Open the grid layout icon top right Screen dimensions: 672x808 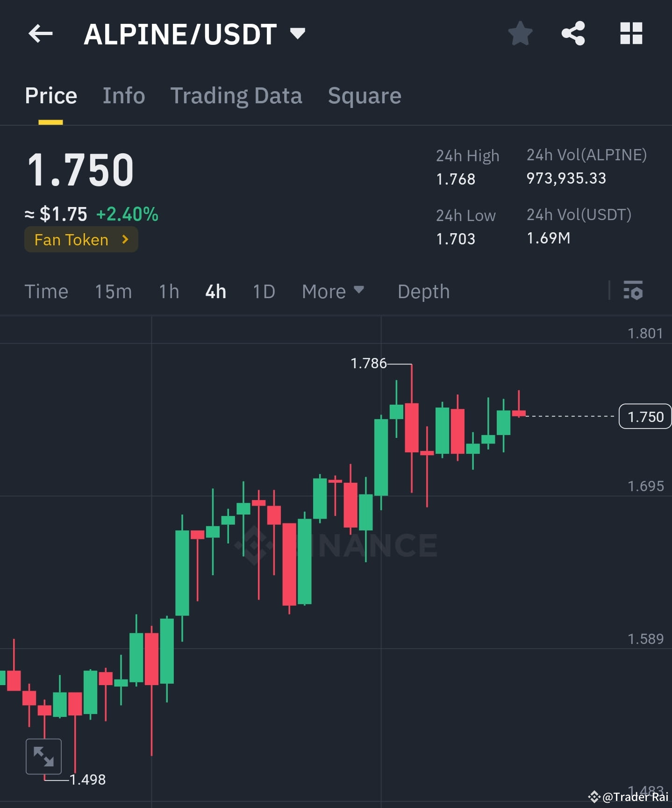click(x=630, y=33)
